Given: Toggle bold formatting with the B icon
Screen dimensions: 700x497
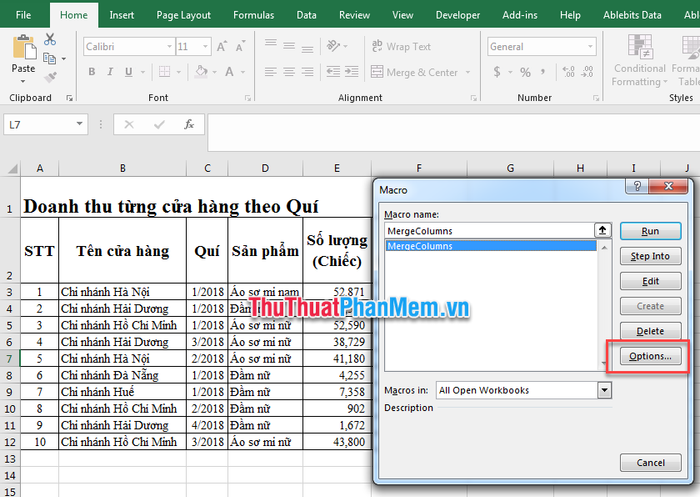Looking at the screenshot, I should pos(92,71).
